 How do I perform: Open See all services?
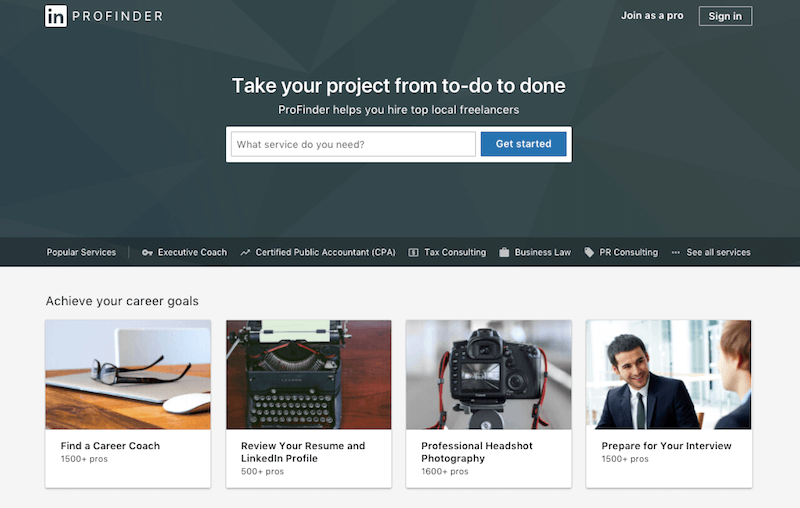pyautogui.click(x=718, y=252)
